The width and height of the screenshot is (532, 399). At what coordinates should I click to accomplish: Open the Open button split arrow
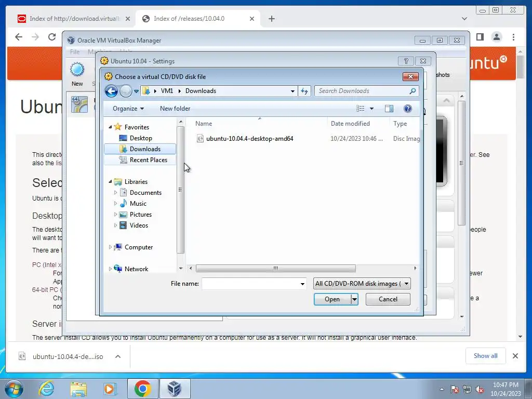tap(354, 299)
